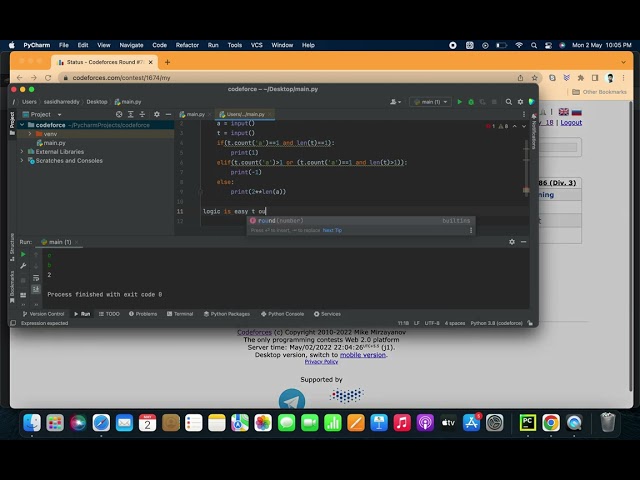Toggle soft-wrap in Run console
This screenshot has width=640, height=480.
click(36, 278)
